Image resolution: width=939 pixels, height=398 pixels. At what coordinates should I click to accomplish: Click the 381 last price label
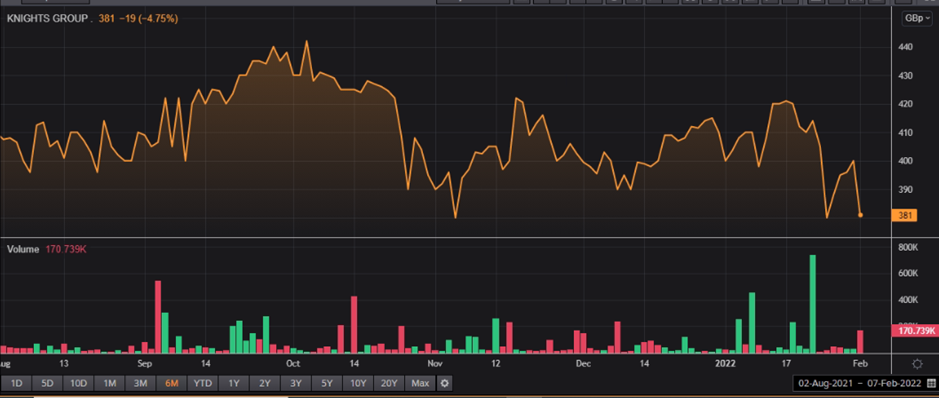coord(904,215)
